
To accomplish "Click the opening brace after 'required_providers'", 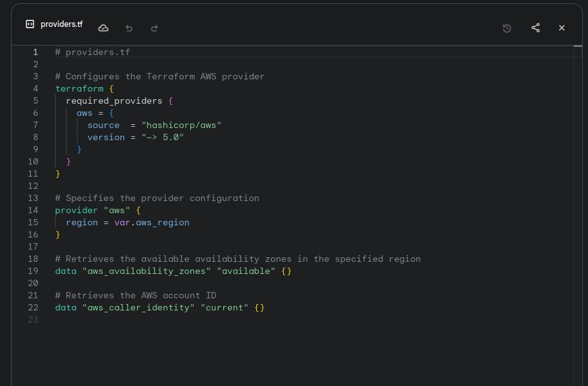I will pyautogui.click(x=170, y=101).
